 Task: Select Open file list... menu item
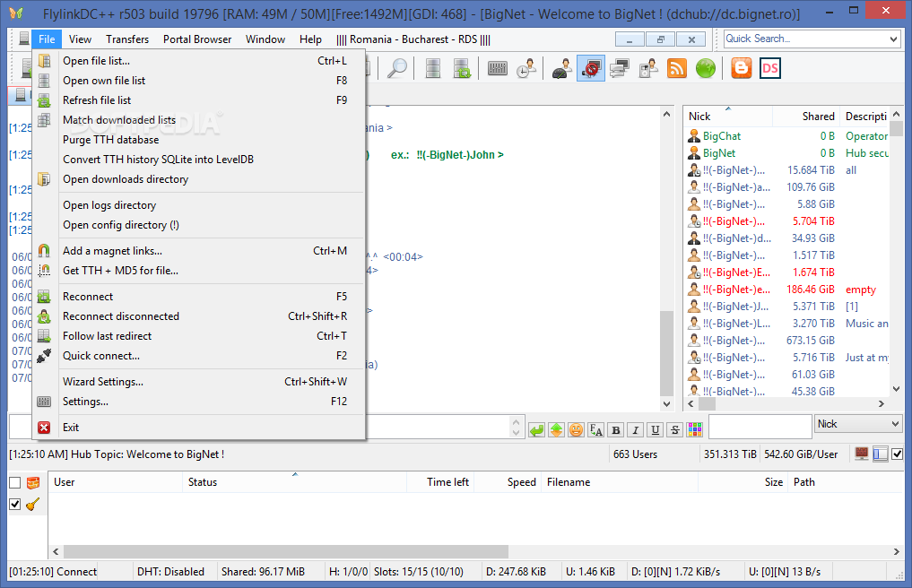point(199,60)
